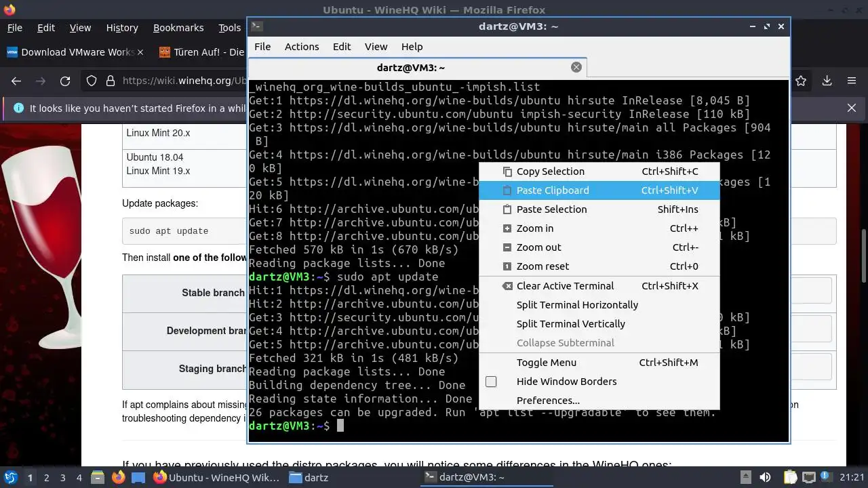Open Preferences... from the context menu
The width and height of the screenshot is (868, 488).
[x=599, y=401]
